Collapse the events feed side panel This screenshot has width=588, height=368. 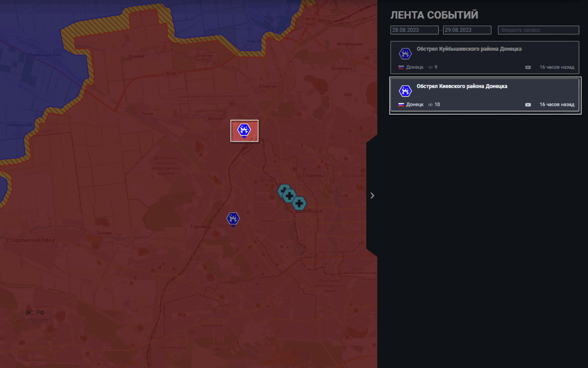tap(372, 196)
